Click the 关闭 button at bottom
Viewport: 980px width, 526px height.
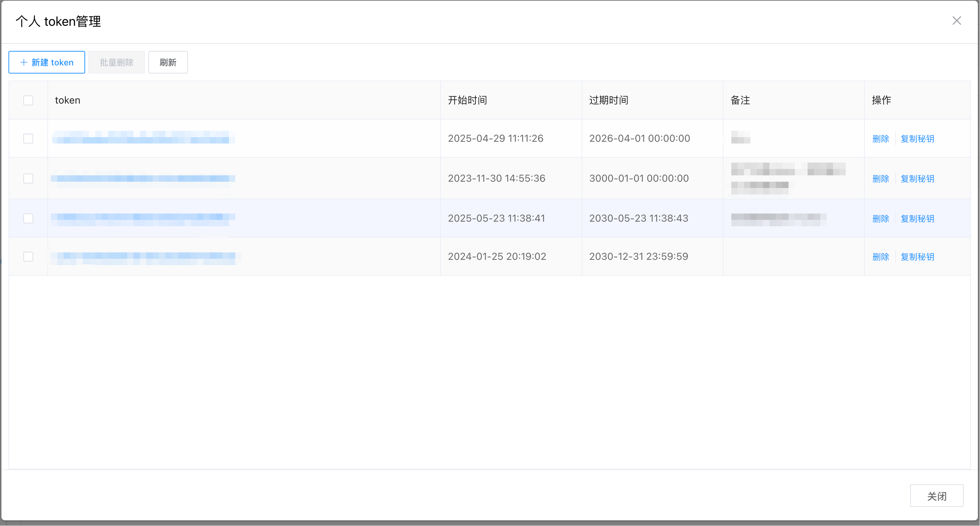[x=936, y=496]
